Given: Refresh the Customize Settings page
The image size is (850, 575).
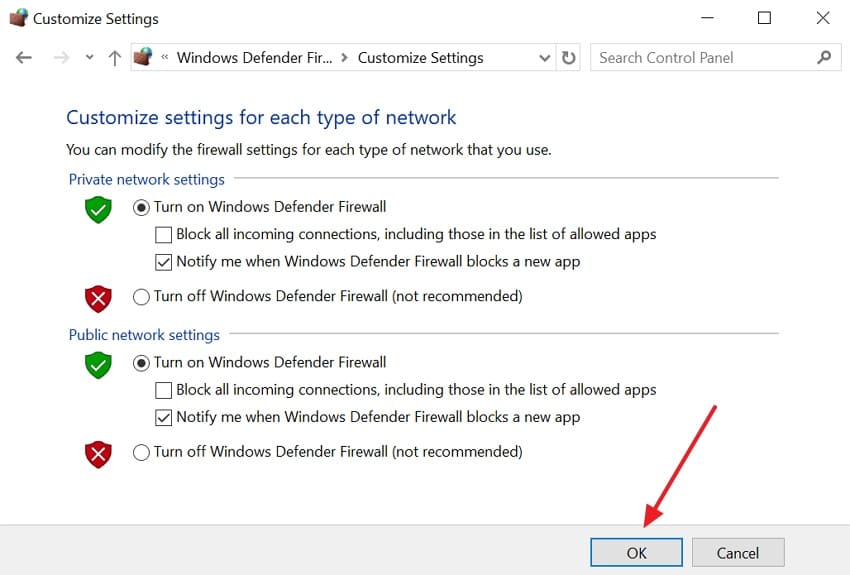Looking at the screenshot, I should (x=568, y=57).
